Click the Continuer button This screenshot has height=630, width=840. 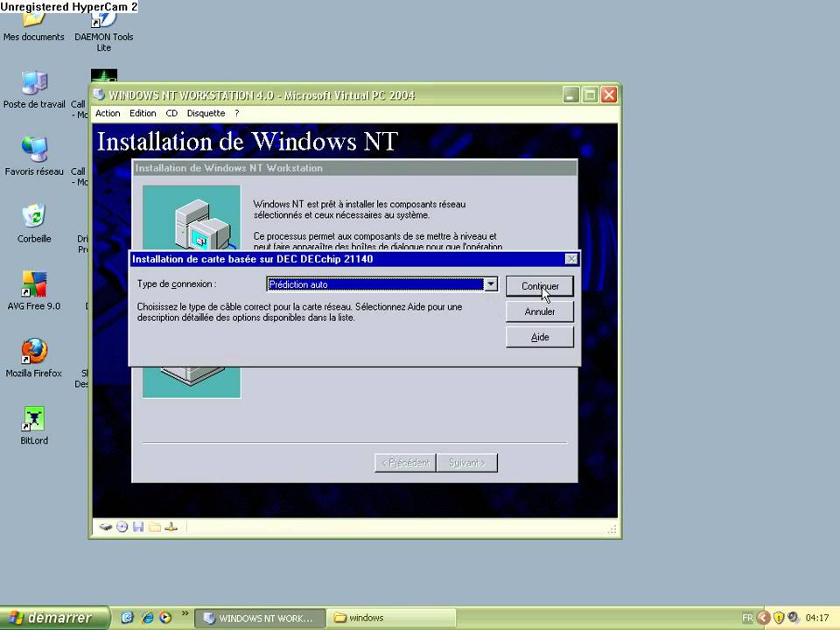540,286
